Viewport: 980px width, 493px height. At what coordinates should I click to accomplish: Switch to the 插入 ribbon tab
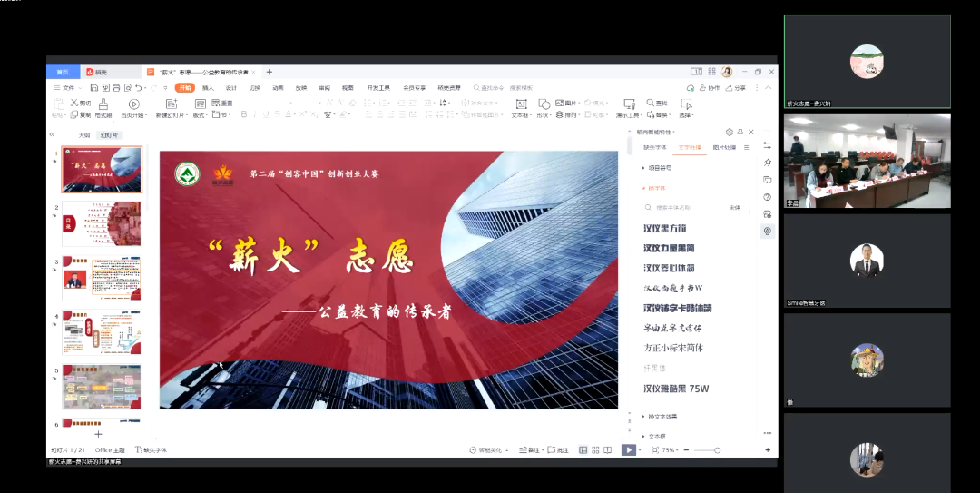(208, 88)
